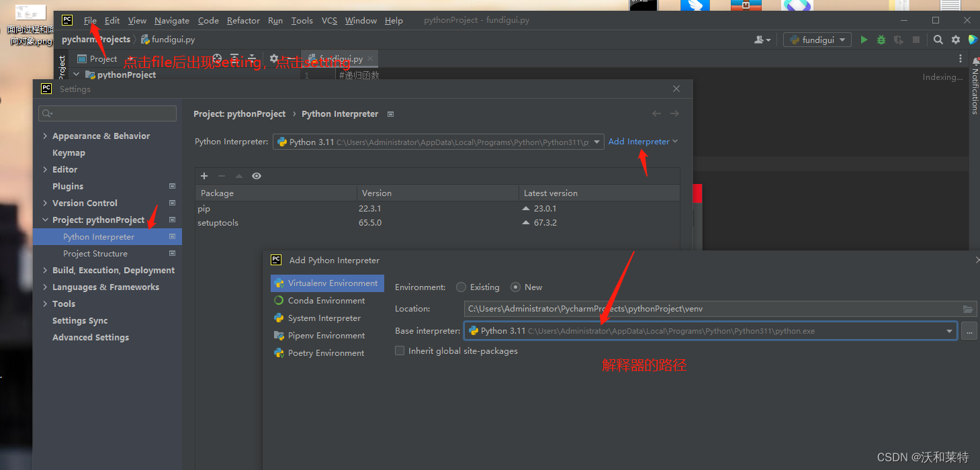Click the Add Interpreter link
Screen dimensions: 980x470
pyautogui.click(x=643, y=142)
